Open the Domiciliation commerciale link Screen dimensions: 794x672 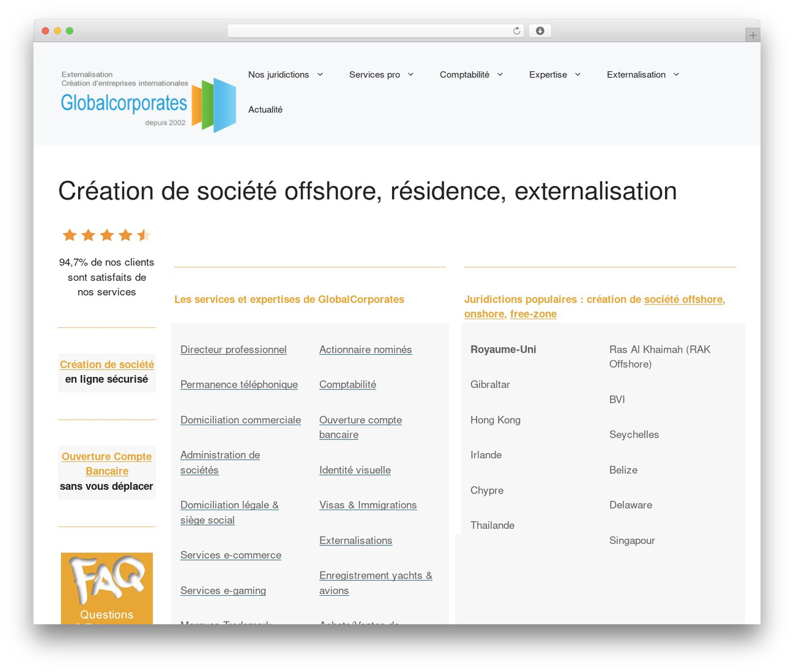click(x=241, y=420)
